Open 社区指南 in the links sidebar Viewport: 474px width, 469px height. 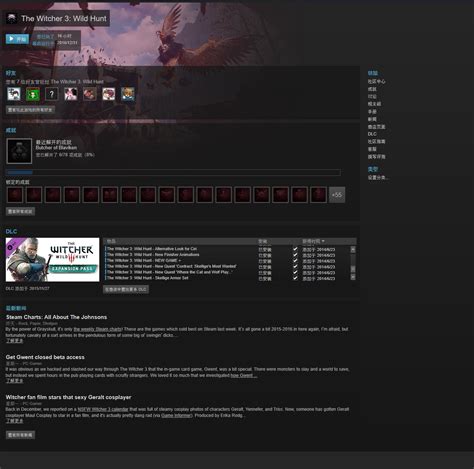[x=377, y=141]
